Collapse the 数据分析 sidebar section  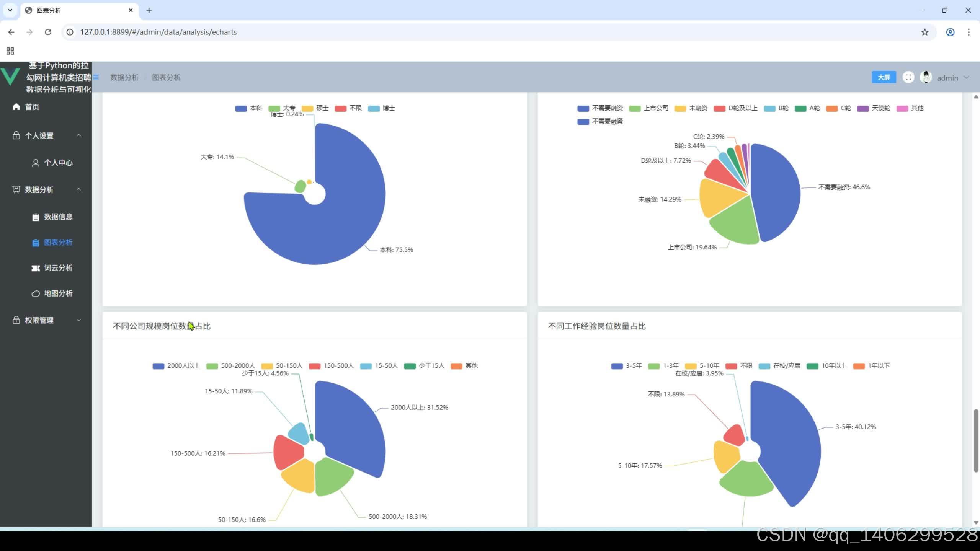[x=46, y=189]
